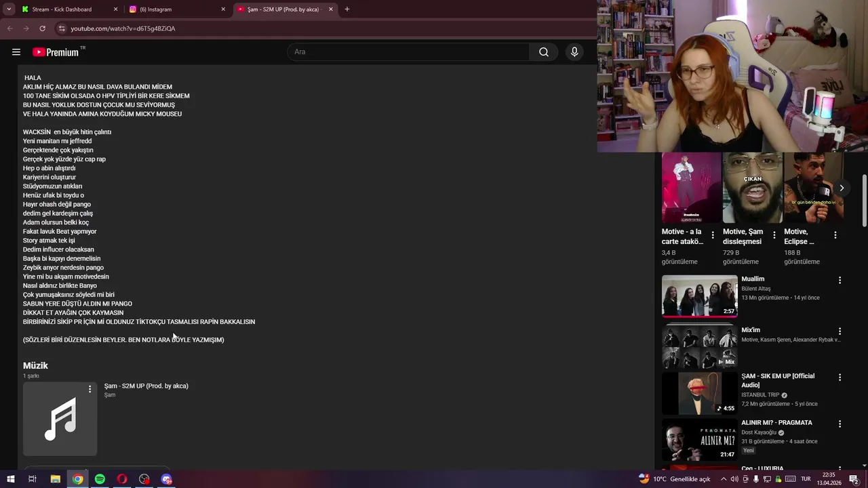The height and width of the screenshot is (488, 868).
Task: Click the Müzik section heading
Action: point(35,365)
